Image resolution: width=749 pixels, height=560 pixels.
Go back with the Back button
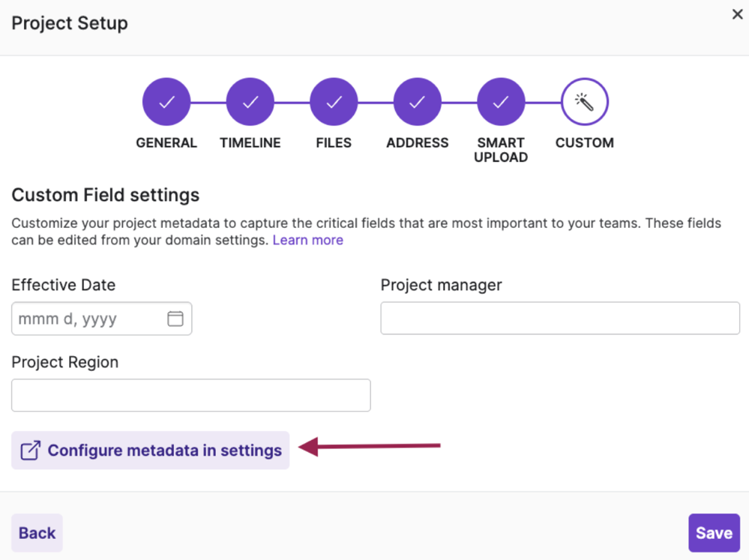(37, 533)
